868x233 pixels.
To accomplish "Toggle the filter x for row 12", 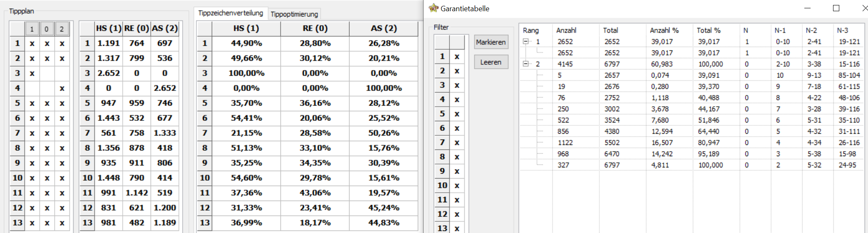I will coord(457,214).
